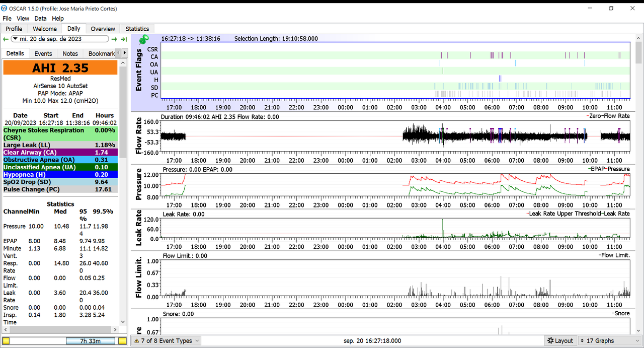The width and height of the screenshot is (644, 348).
Task: Open the File menu
Action: (7, 19)
